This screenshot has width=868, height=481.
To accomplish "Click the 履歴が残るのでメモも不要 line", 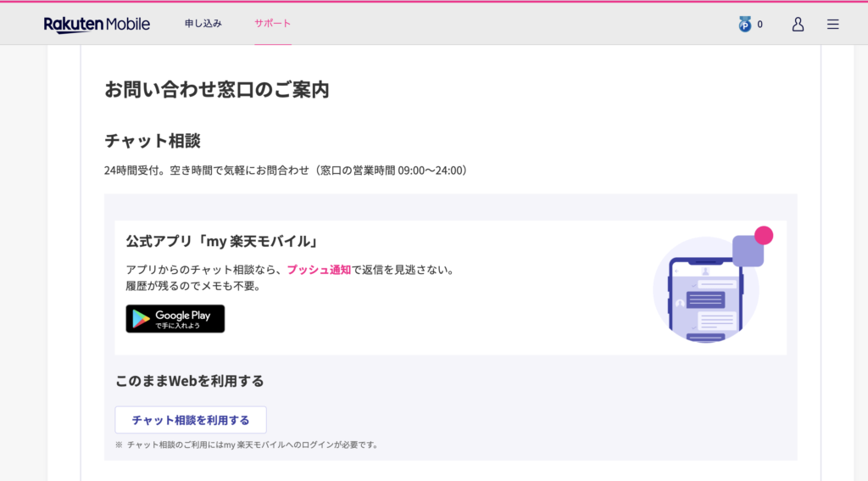I will tap(193, 286).
